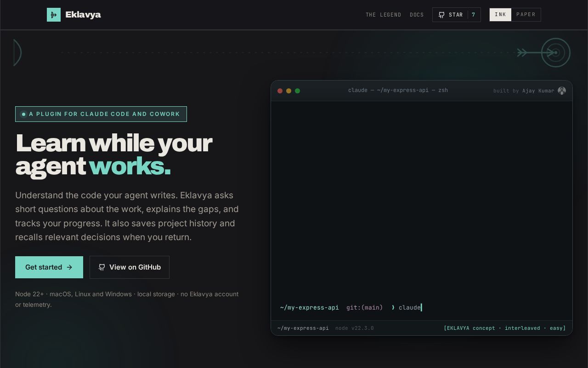This screenshot has width=588, height=368.
Task: Click the red terminal window dot
Action: tap(280, 91)
